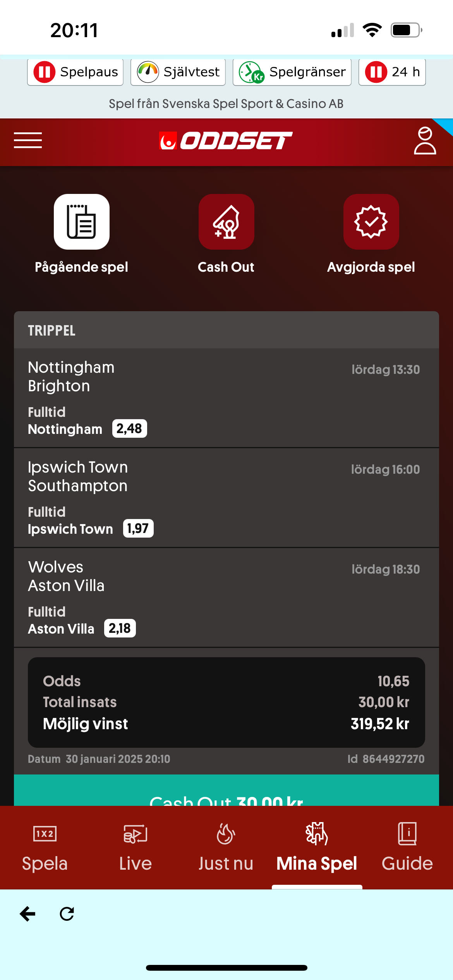
Task: Tap the Aston Villa 2,18 odds badge
Action: click(120, 628)
